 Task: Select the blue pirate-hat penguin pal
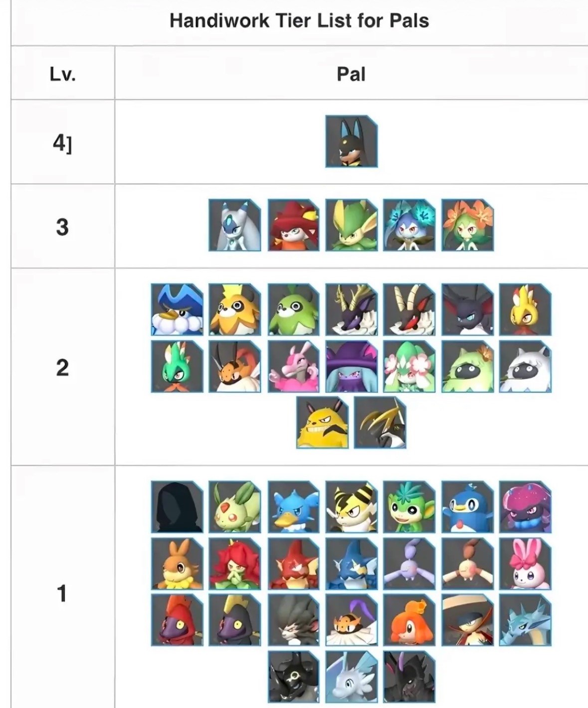(177, 309)
